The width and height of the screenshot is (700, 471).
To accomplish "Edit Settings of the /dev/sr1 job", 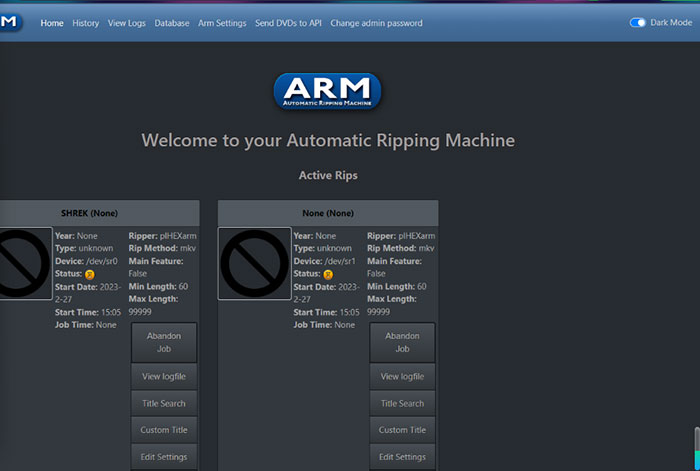I will (x=402, y=457).
